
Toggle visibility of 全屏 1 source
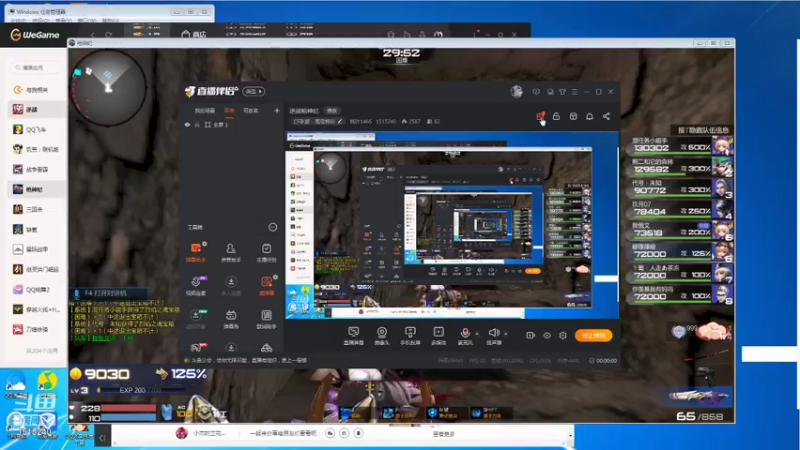tap(187, 124)
